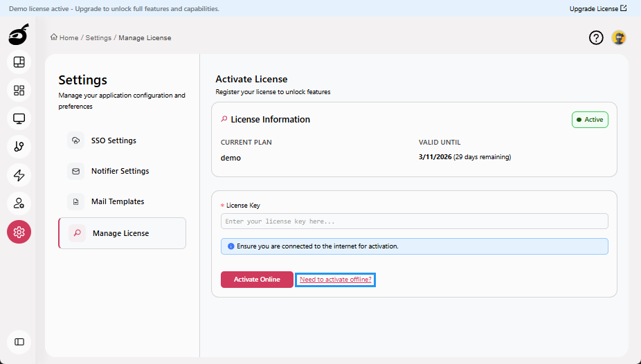Open the monitor icon in sidebar
641x364 pixels.
(x=19, y=118)
